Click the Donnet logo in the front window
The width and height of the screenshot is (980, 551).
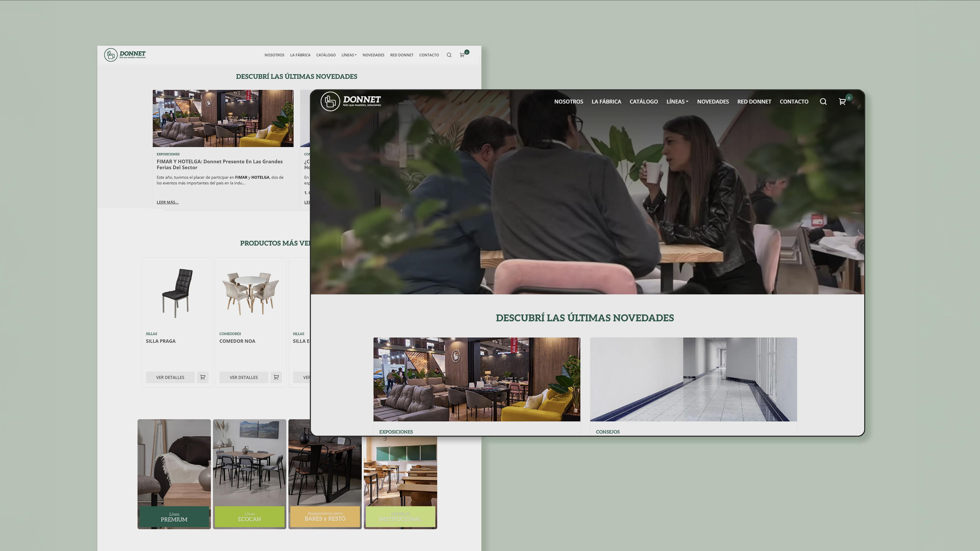(x=350, y=101)
